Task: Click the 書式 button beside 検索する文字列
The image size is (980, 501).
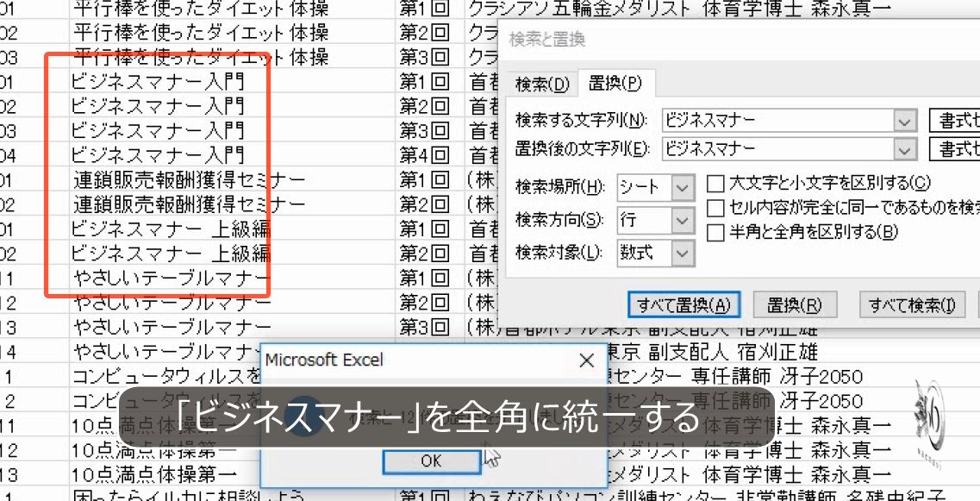Action: click(x=954, y=121)
